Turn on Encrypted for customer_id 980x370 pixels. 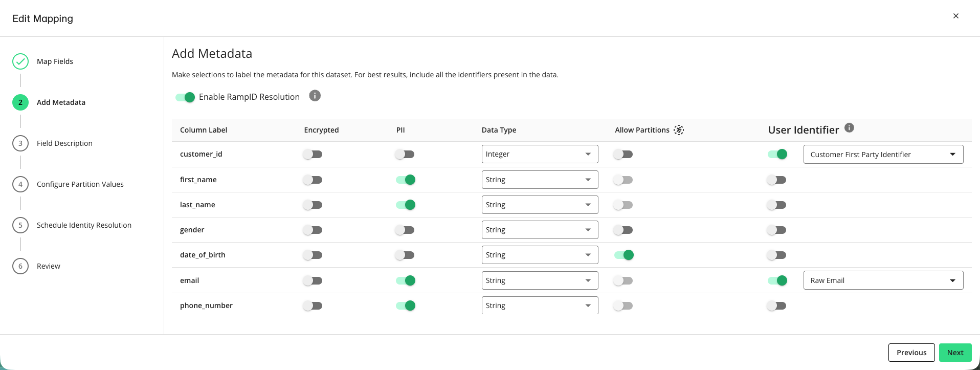pyautogui.click(x=313, y=154)
